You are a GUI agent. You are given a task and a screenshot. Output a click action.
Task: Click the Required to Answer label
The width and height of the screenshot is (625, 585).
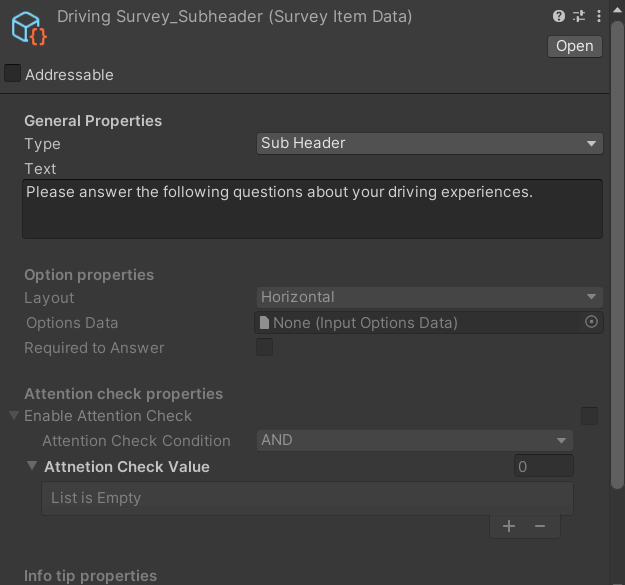point(94,348)
